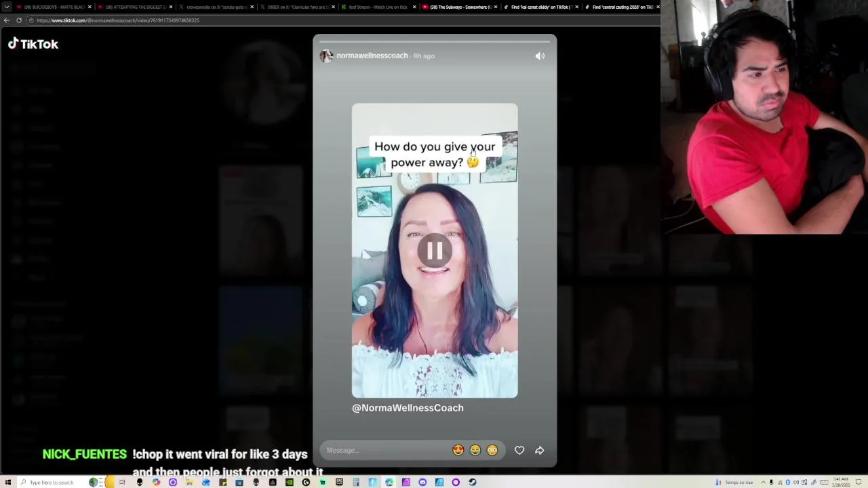Open Calculator from the taskbar
The image size is (868, 488).
tap(356, 483)
